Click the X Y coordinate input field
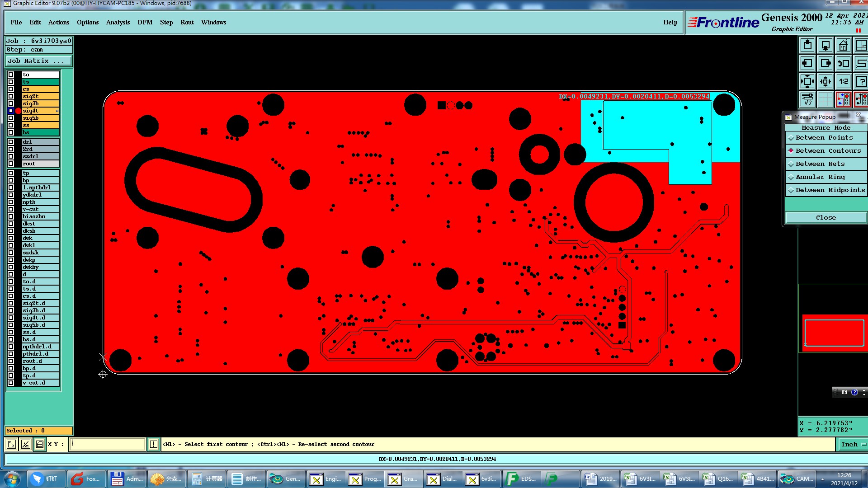 (x=108, y=444)
